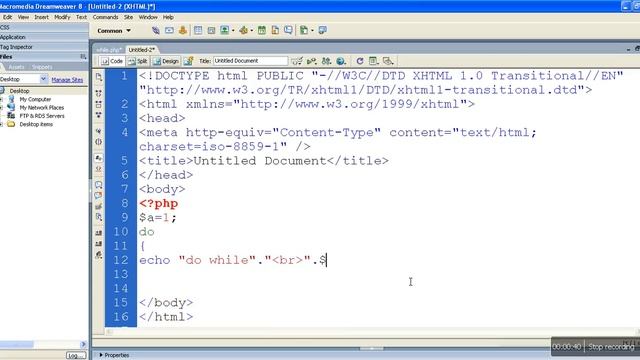Open Files panel options menu icon
Screen dimensions: 640x360
(83, 57)
